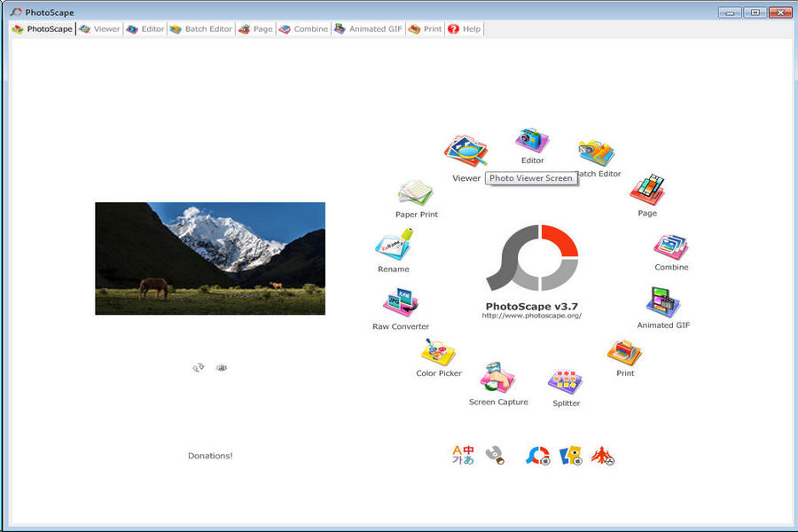Click the red figure icon in bottom row
798x532 pixels.
click(603, 455)
